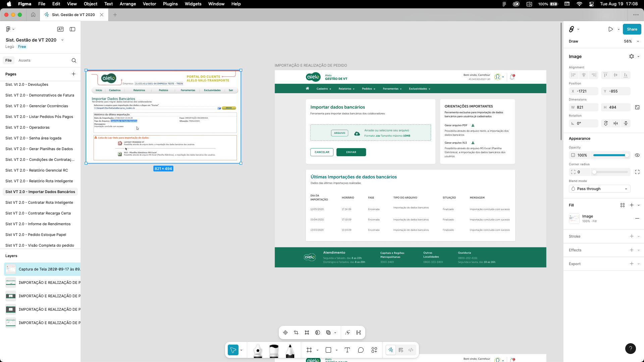Screen dimensions: 644x362
Task: Click the Share button
Action: 632,29
